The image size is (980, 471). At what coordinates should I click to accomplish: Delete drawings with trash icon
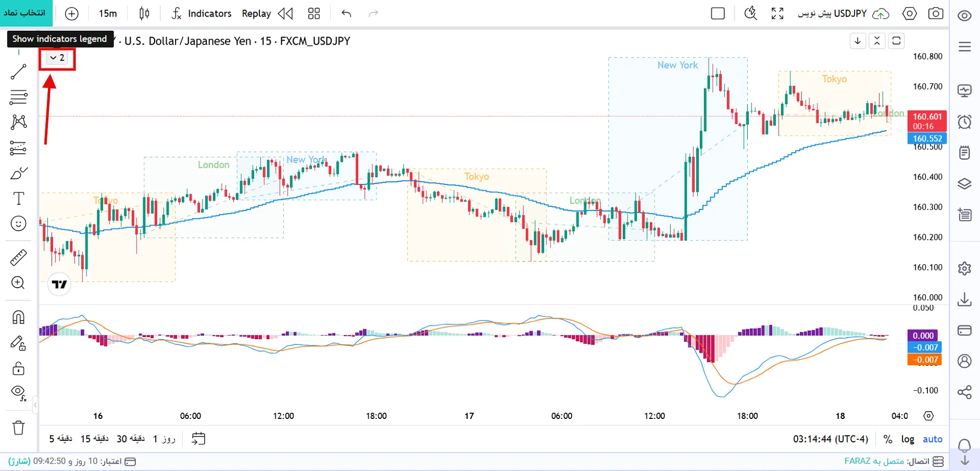(18, 428)
